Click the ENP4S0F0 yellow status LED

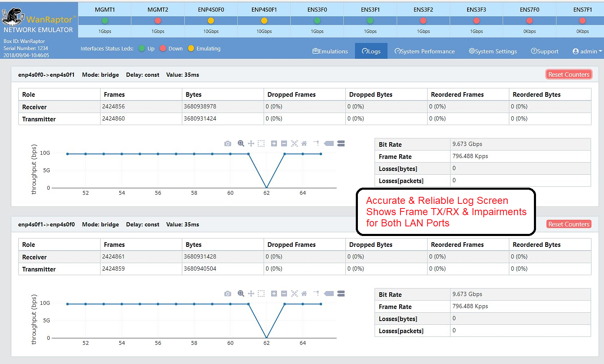tap(211, 21)
